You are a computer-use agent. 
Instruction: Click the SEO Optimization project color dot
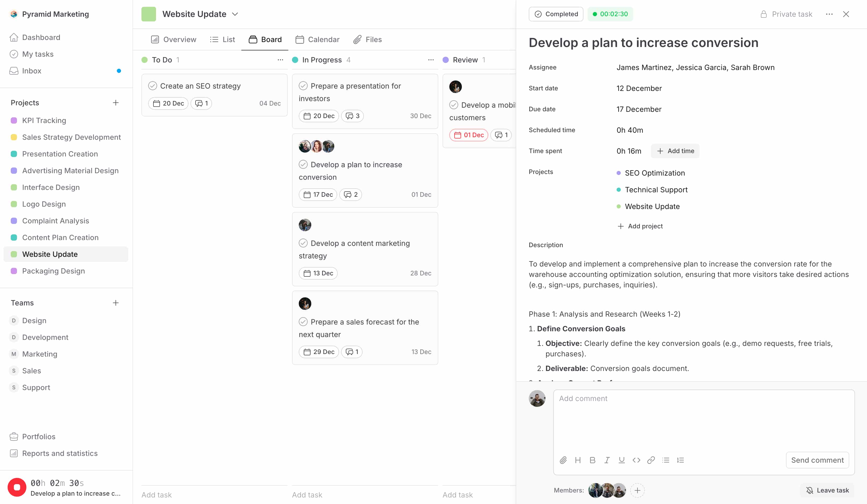(x=619, y=173)
